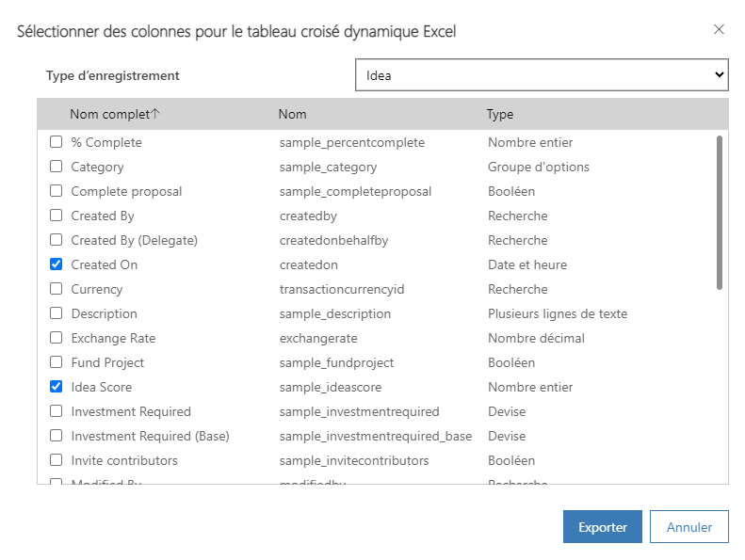This screenshot has width=745, height=560.
Task: Click the createdby name cell
Action: coord(308,216)
